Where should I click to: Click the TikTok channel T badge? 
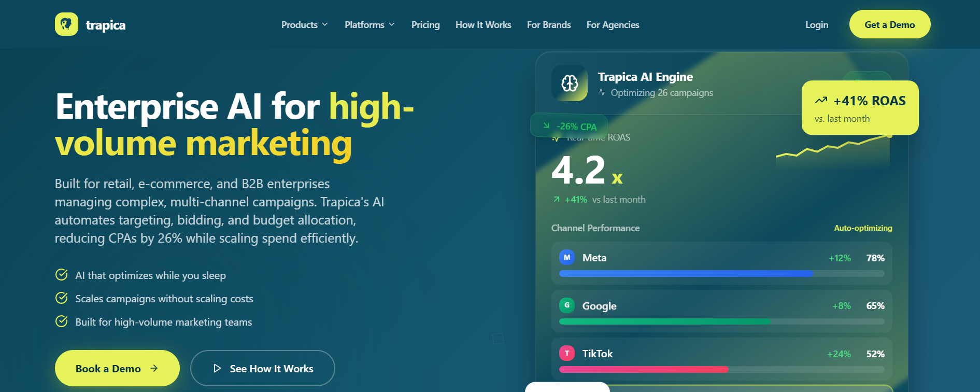567,353
